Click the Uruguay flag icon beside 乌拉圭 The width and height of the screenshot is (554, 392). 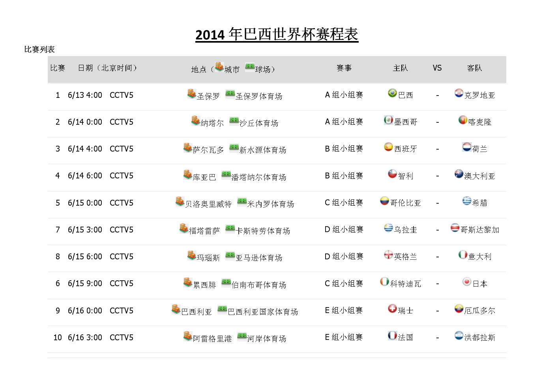click(388, 228)
